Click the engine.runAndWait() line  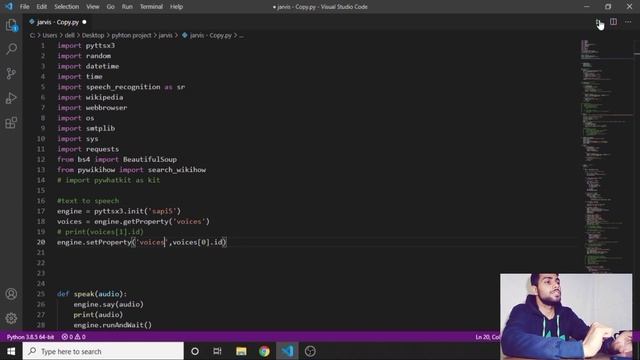click(x=113, y=325)
